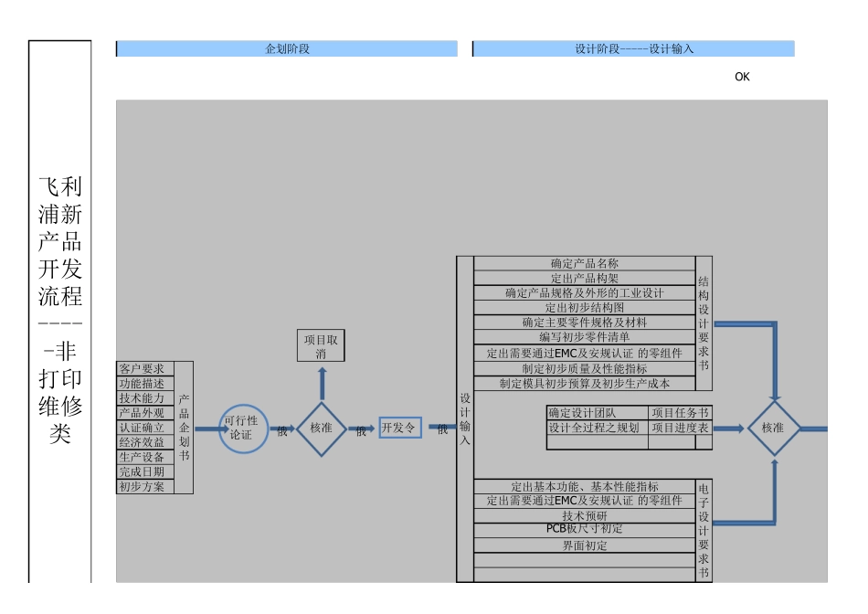Select the vertical 结构设计要求书 label
Screen dimensions: 868x614
point(704,323)
